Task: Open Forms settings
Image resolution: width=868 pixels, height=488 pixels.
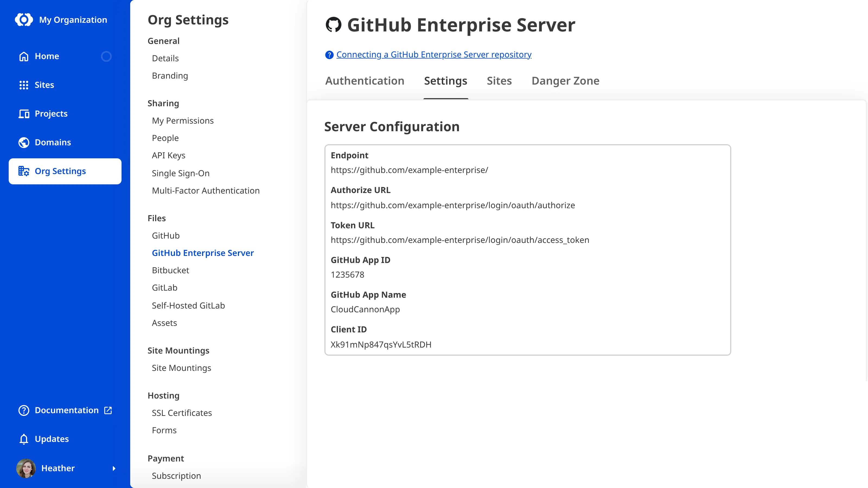Action: click(x=164, y=430)
